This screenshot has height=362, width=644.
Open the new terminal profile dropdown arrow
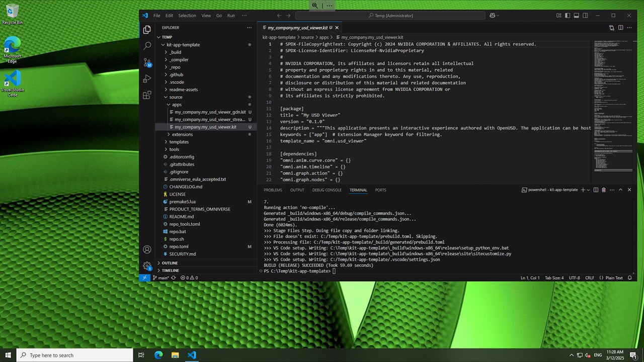pyautogui.click(x=589, y=190)
